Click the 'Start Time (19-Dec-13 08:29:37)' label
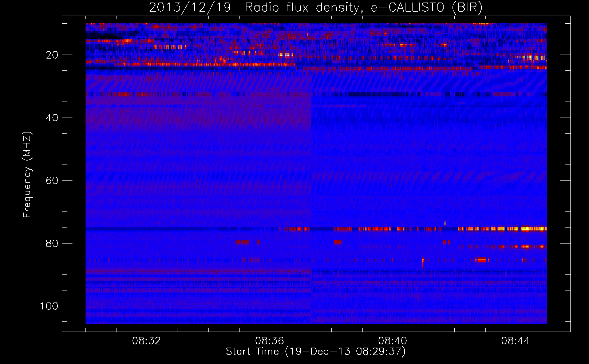This screenshot has height=364, width=589. pyautogui.click(x=316, y=352)
